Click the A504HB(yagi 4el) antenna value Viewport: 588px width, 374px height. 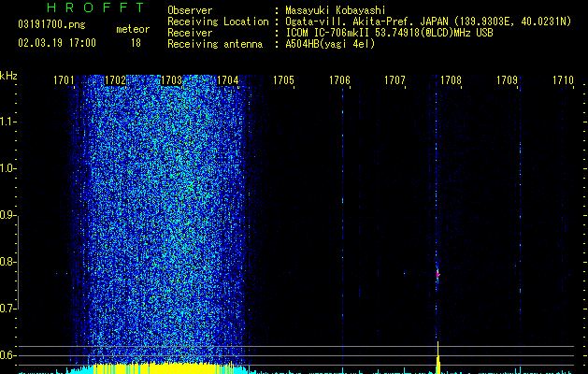pos(330,44)
